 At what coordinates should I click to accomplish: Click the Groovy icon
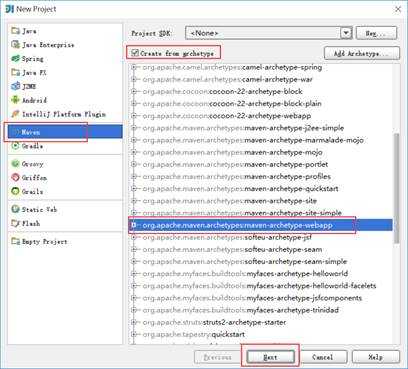(x=15, y=164)
